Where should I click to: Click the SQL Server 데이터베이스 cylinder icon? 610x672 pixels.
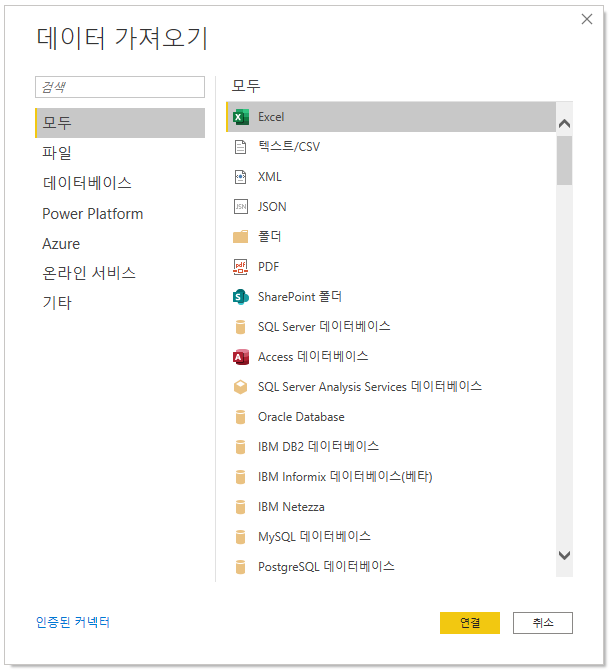pos(240,327)
